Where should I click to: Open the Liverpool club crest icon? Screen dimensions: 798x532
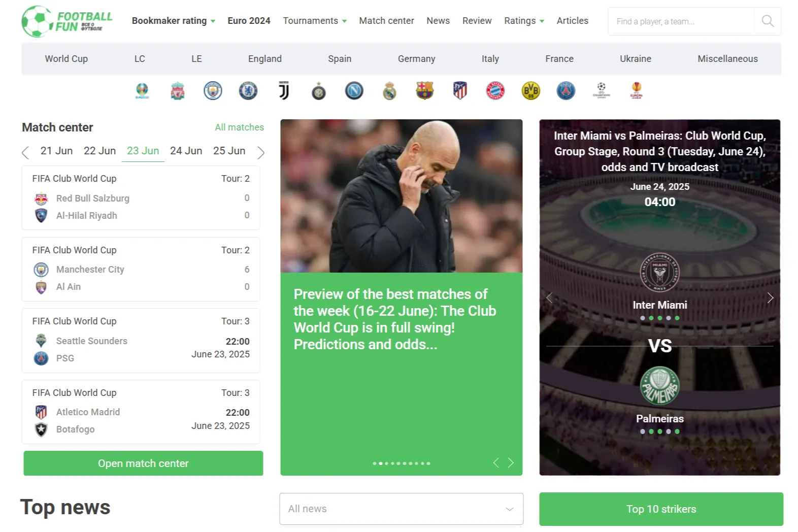(177, 91)
